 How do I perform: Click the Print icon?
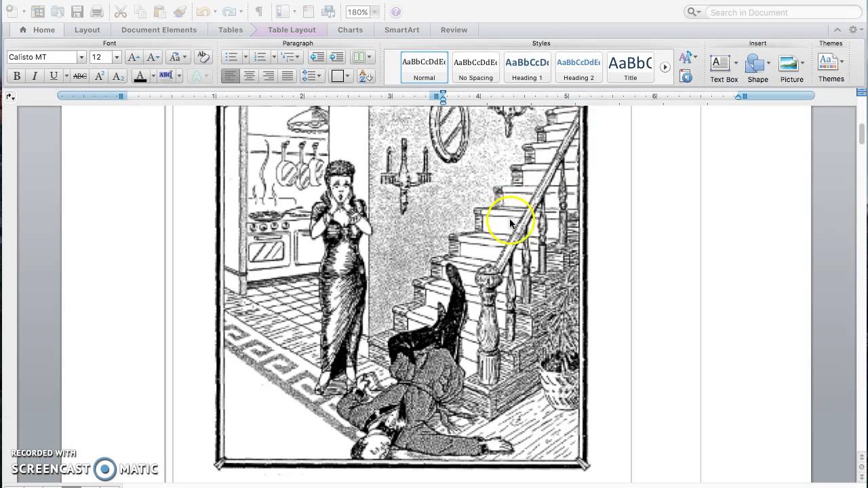(x=97, y=12)
